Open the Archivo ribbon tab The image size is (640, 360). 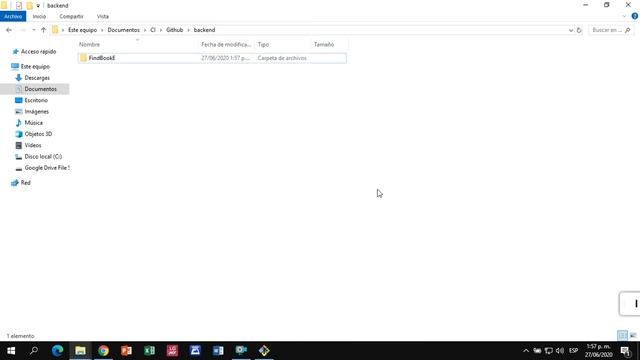13,16
